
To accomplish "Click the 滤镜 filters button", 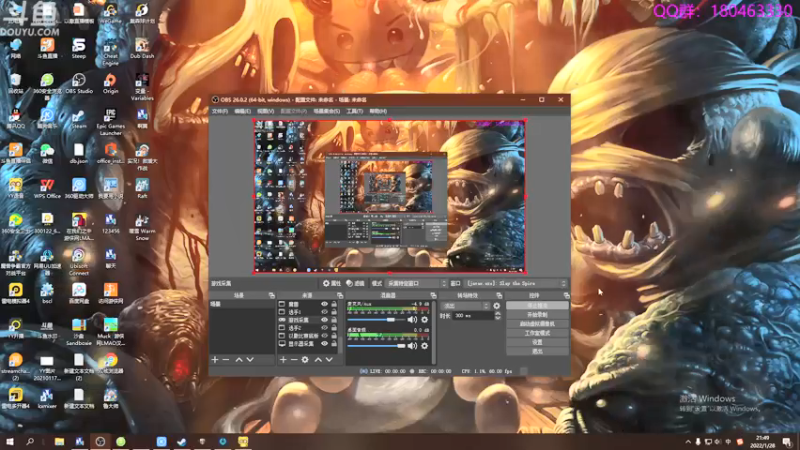I will [355, 283].
